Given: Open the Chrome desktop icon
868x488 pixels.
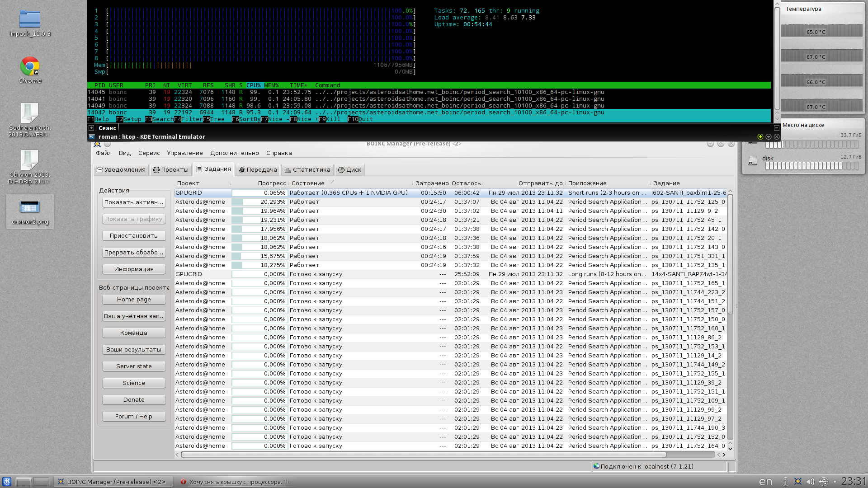Looking at the screenshot, I should coord(30,67).
